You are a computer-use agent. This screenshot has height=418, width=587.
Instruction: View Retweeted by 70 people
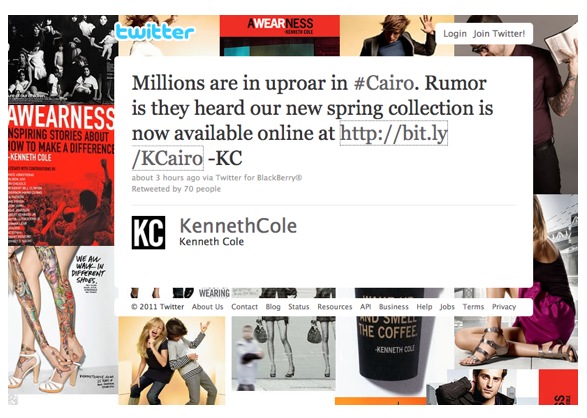click(176, 189)
